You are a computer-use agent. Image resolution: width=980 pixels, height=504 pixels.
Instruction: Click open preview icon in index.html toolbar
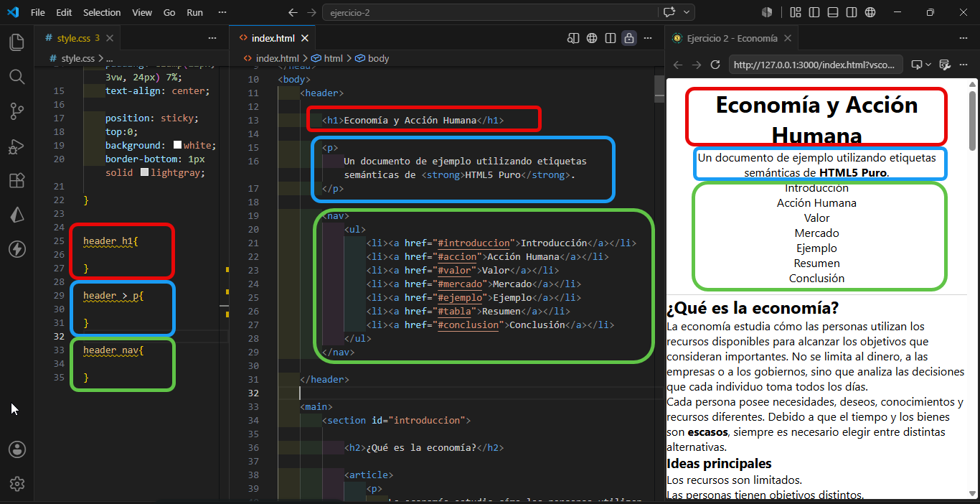click(x=573, y=38)
